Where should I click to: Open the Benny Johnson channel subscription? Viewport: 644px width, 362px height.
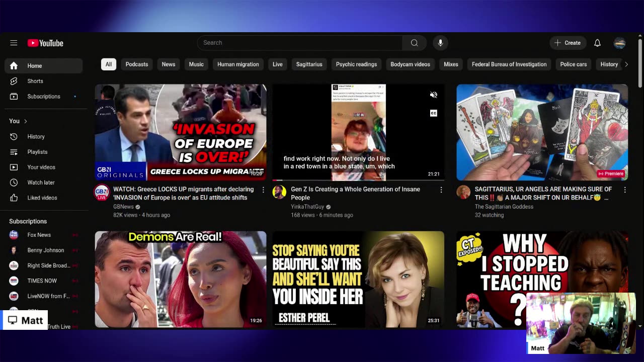(x=43, y=250)
